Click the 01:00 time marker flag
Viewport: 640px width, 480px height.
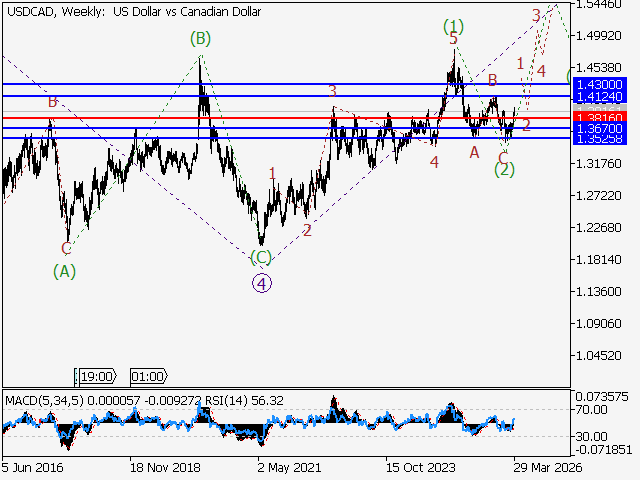click(x=147, y=376)
